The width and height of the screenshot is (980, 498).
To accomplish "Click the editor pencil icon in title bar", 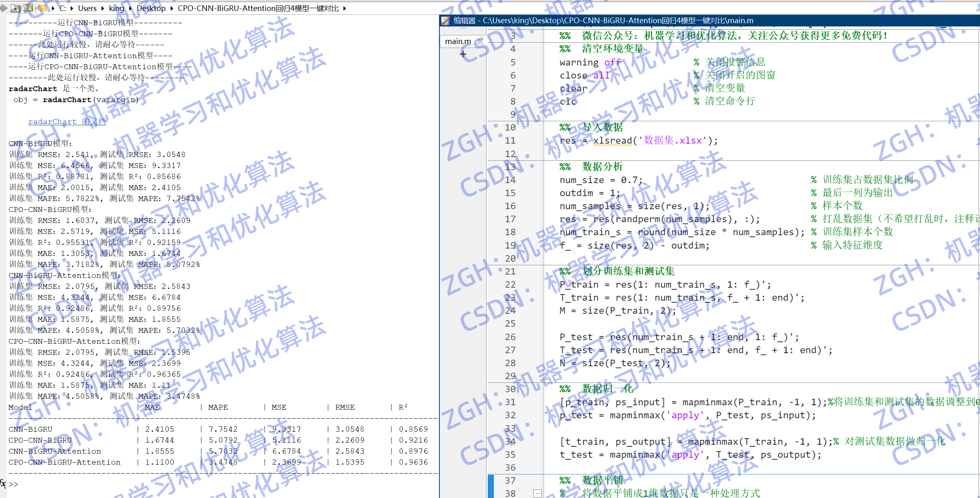I will [x=445, y=21].
